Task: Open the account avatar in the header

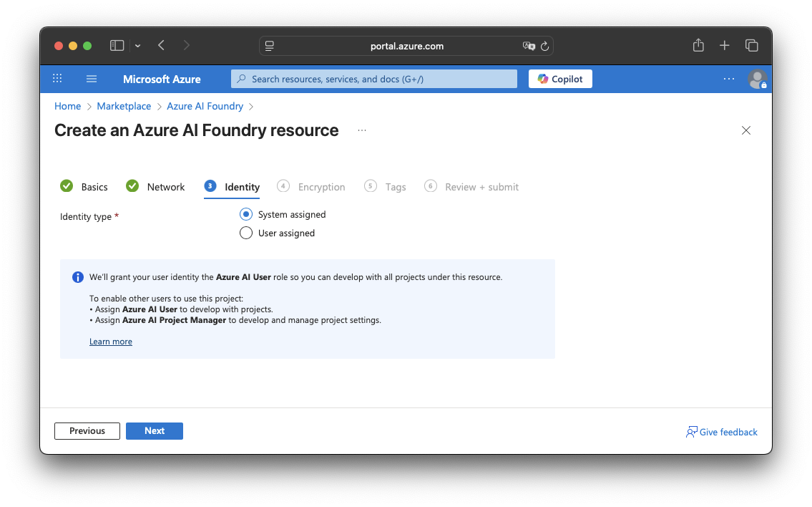Action: [x=757, y=79]
